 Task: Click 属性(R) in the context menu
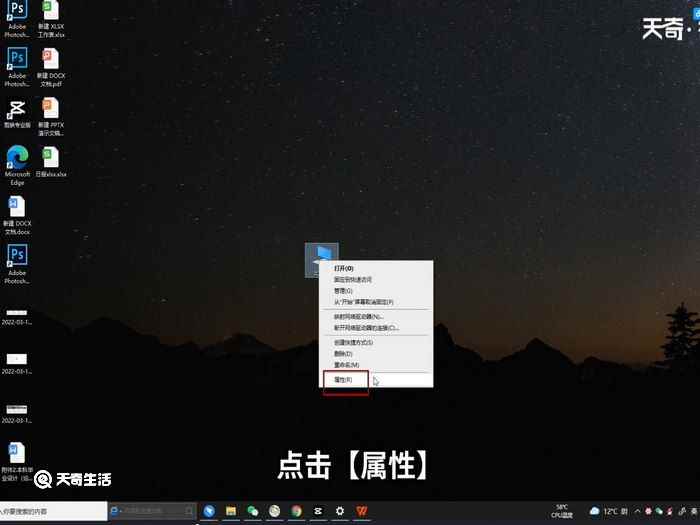click(344, 380)
